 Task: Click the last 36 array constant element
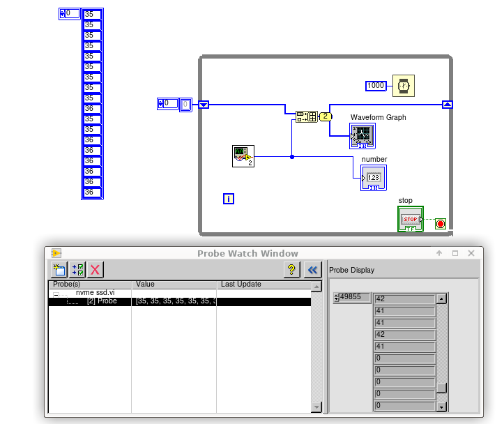pyautogui.click(x=93, y=192)
